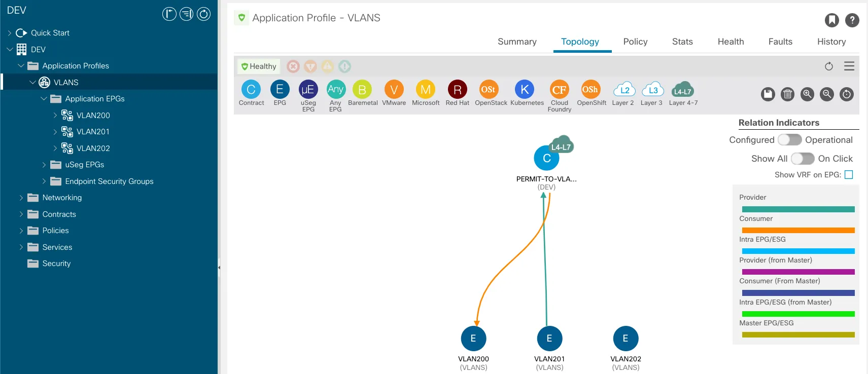Viewport: 868px width, 374px height.
Task: Collapse the Application EPGs folder
Action: (x=44, y=99)
